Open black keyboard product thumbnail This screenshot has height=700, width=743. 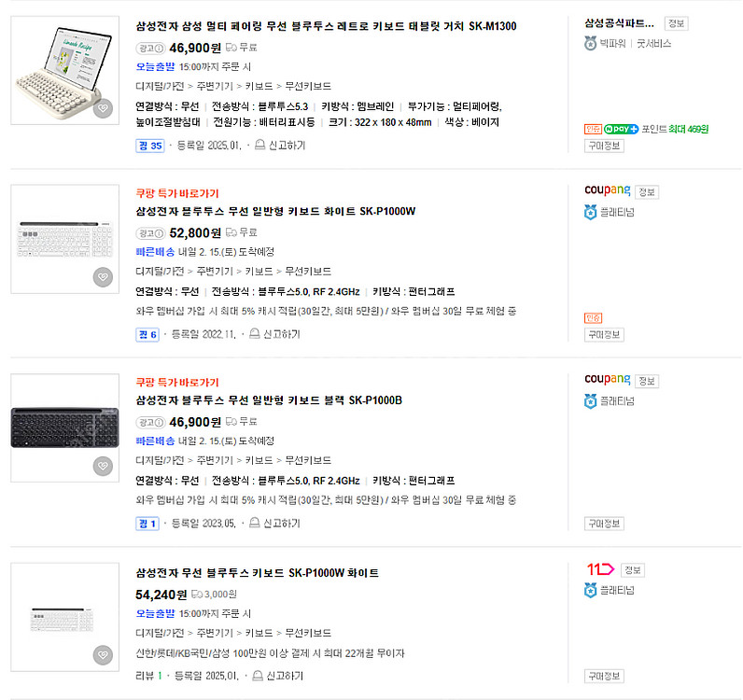pyautogui.click(x=65, y=428)
